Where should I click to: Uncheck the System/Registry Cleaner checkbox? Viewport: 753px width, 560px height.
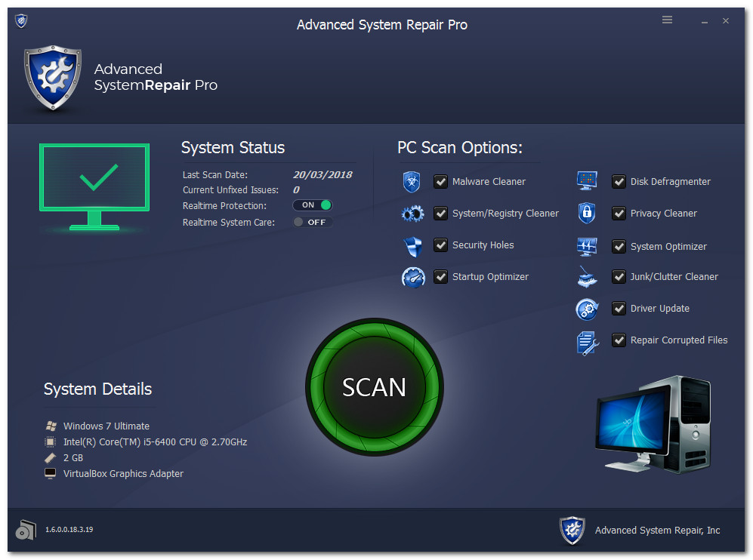tap(440, 213)
